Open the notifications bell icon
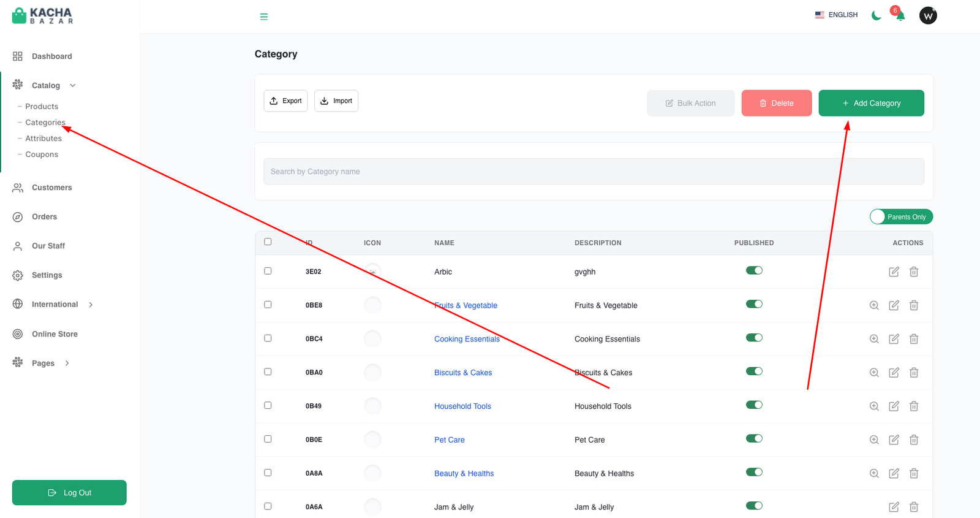980x518 pixels. [x=900, y=16]
